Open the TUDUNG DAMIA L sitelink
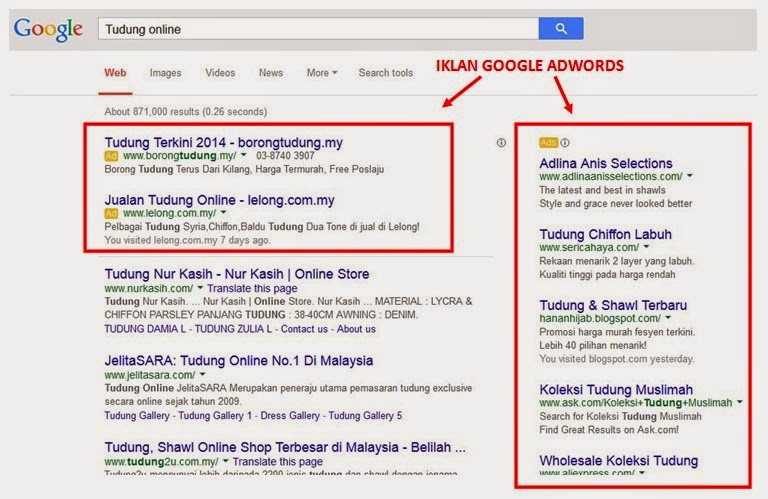768x499 pixels. click(x=145, y=329)
